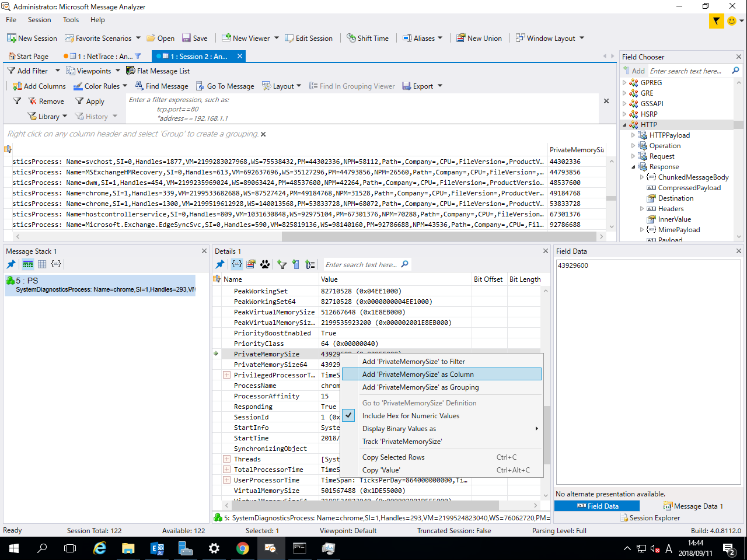This screenshot has height=560, width=747.
Task: Click the Details search text field
Action: click(361, 265)
